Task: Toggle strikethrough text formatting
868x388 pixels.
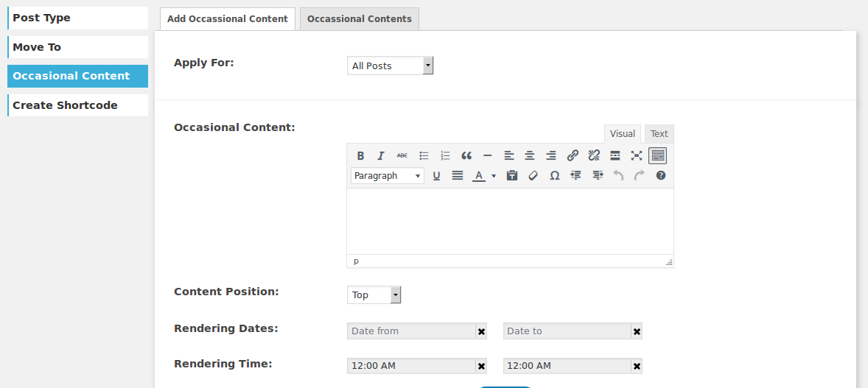Action: click(402, 155)
